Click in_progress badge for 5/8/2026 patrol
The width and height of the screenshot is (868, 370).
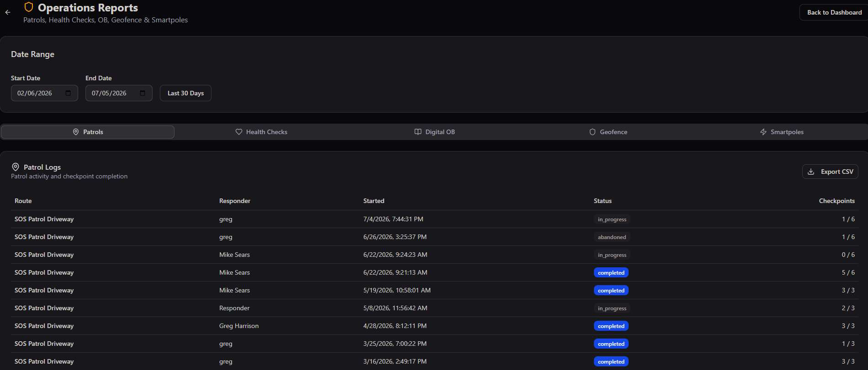point(612,308)
